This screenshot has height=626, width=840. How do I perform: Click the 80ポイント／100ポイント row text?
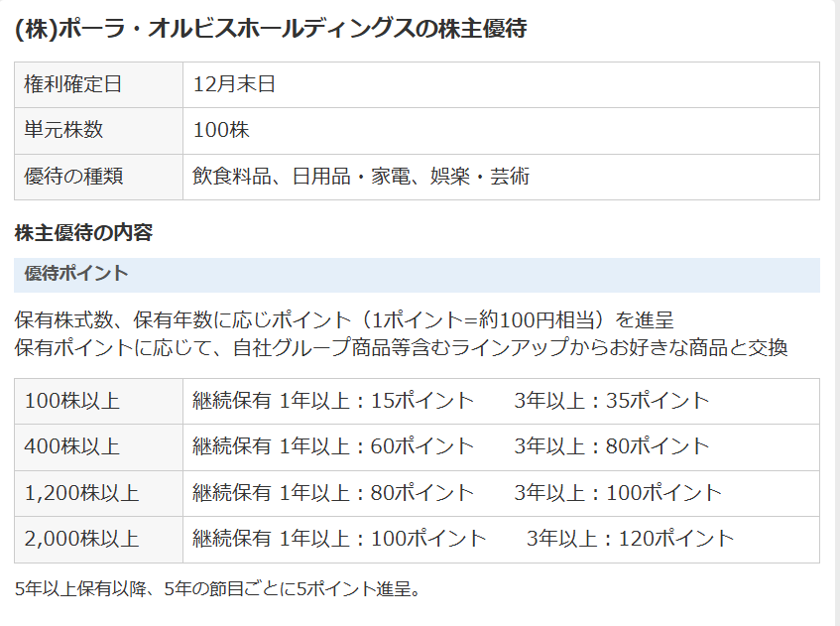coord(457,493)
